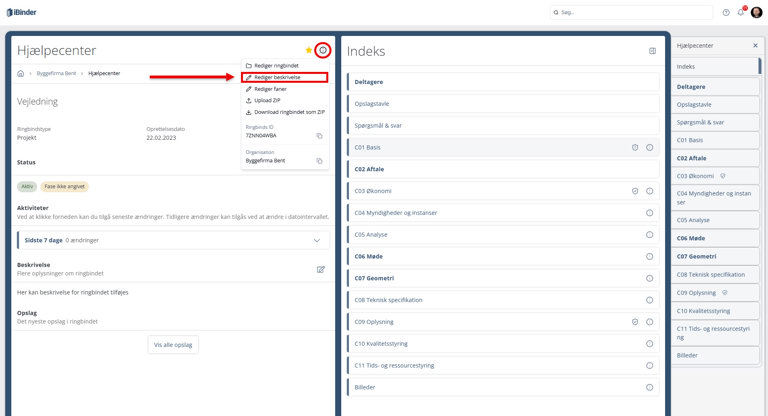Expand the Sidste 7 dage activity section
The width and height of the screenshot is (768, 416).
click(318, 240)
